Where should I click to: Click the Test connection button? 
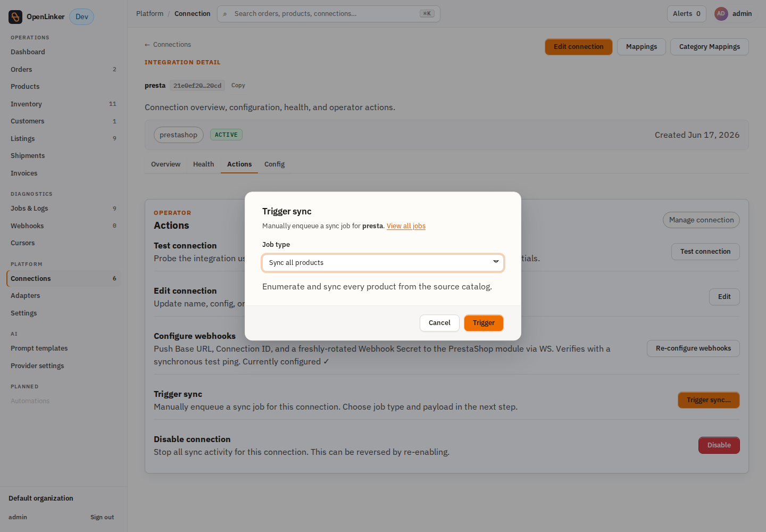[705, 252]
